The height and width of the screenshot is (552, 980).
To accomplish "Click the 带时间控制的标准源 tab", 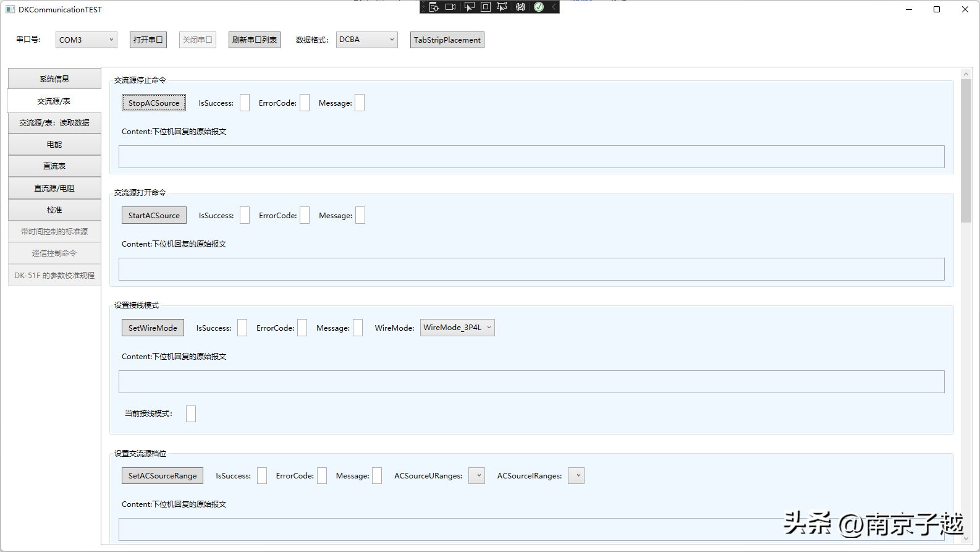I will [x=54, y=232].
